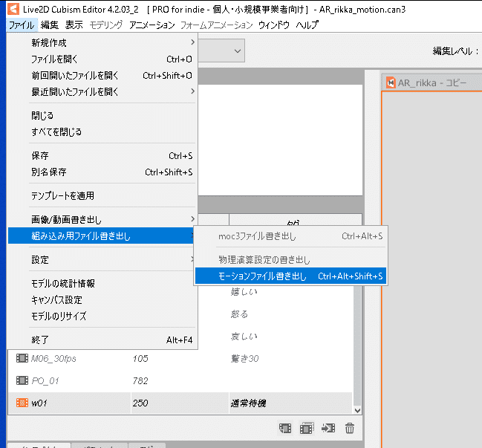Open the 編集 menu

50,25
